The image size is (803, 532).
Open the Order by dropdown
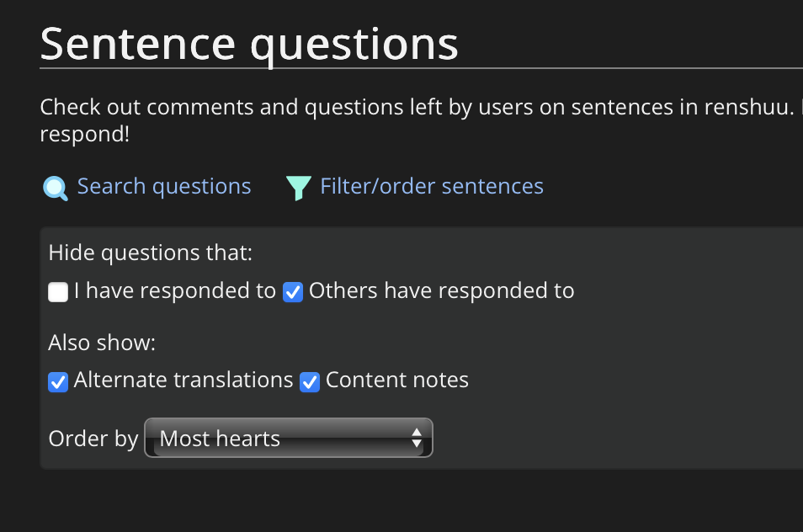click(x=289, y=438)
